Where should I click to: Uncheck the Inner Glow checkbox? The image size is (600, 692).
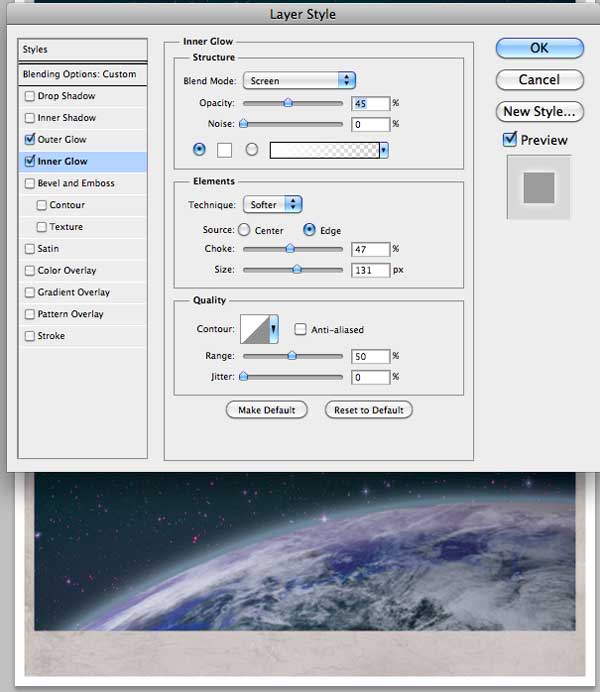30,161
